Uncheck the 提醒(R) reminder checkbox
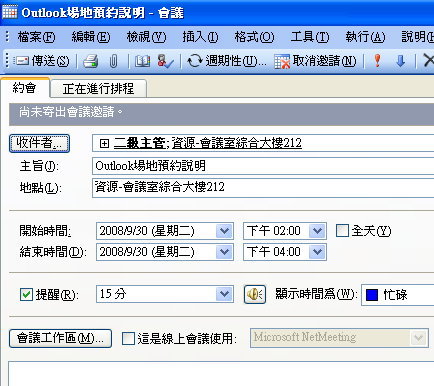 tap(26, 295)
